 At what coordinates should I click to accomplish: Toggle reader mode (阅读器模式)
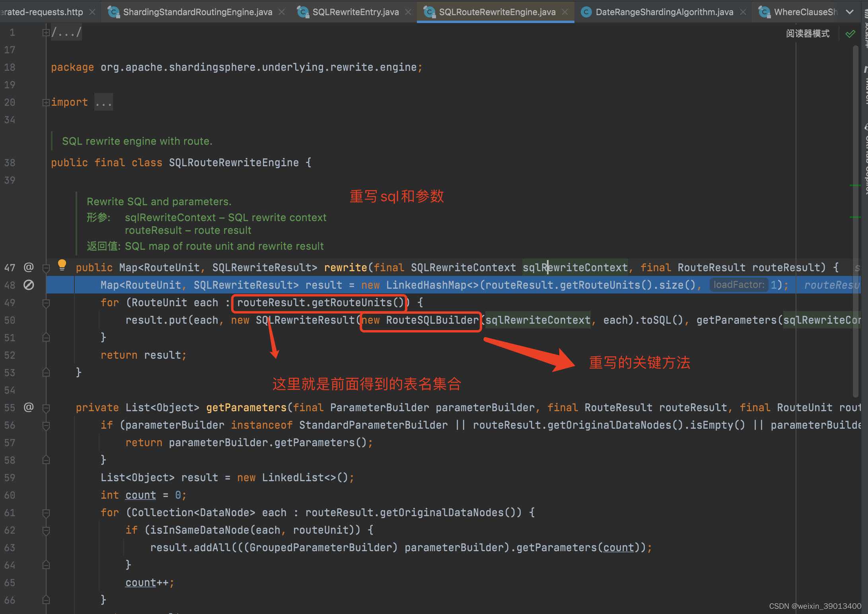pos(808,33)
